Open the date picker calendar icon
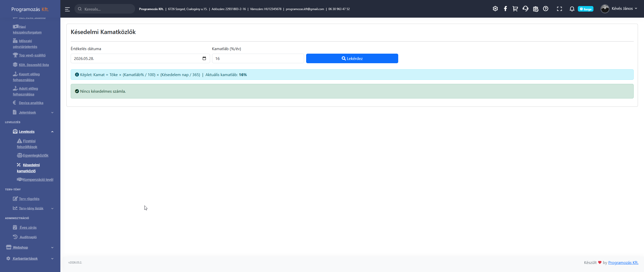 [x=204, y=58]
